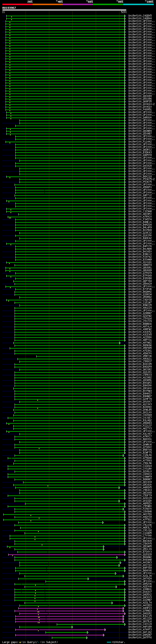
Task: Click the purple alignment bar for UniRef100_A7AVF3
Action: click(60, 630)
